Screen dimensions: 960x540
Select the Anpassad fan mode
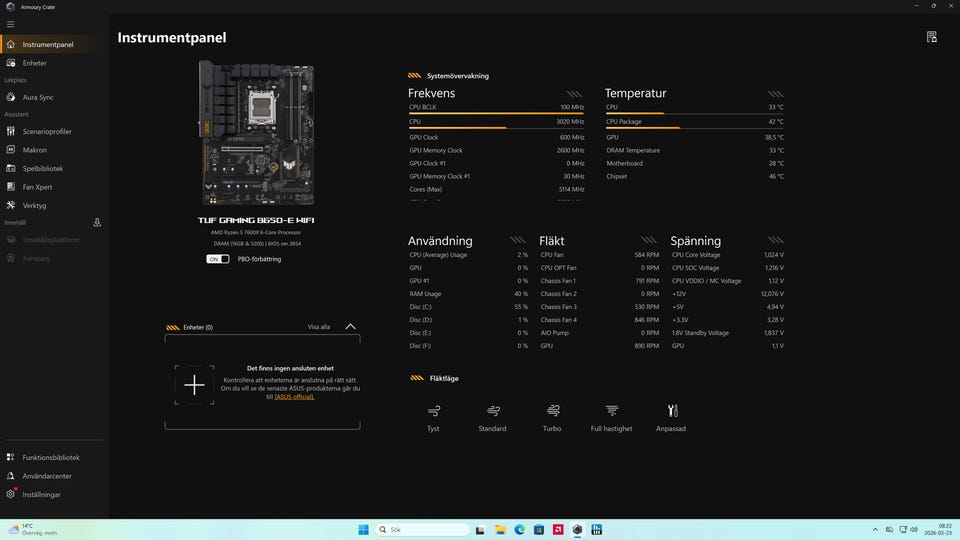click(671, 418)
